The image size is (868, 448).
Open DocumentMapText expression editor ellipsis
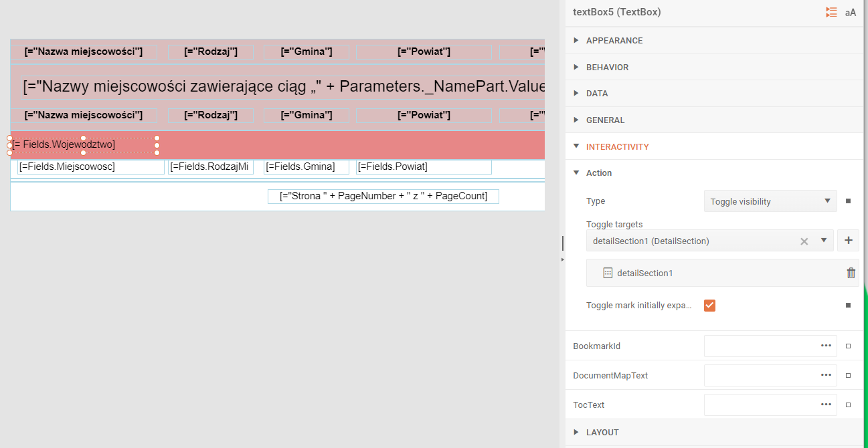pyautogui.click(x=826, y=375)
